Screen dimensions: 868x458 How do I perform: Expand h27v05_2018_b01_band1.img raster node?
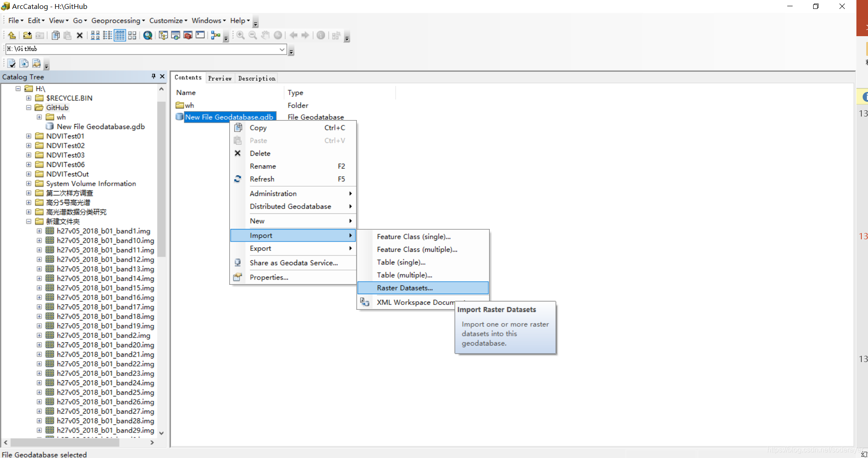(39, 231)
